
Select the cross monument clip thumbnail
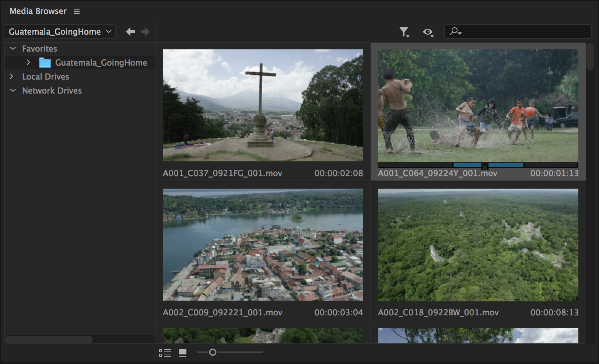263,105
